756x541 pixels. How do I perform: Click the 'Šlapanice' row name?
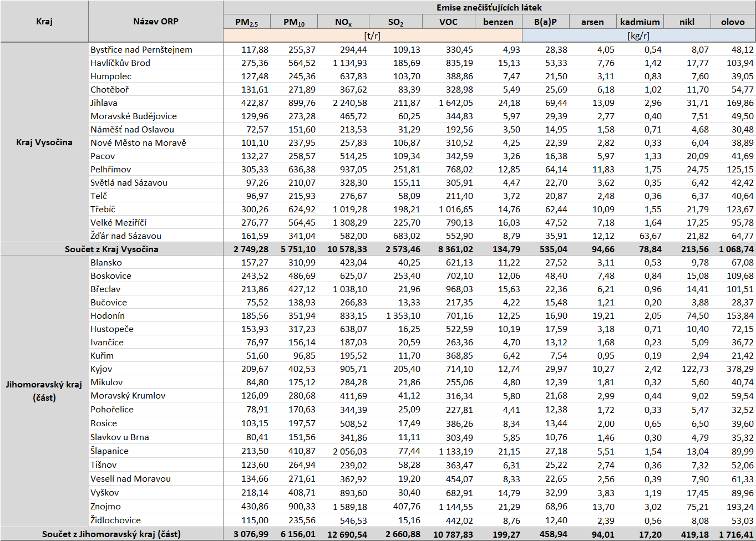click(109, 451)
